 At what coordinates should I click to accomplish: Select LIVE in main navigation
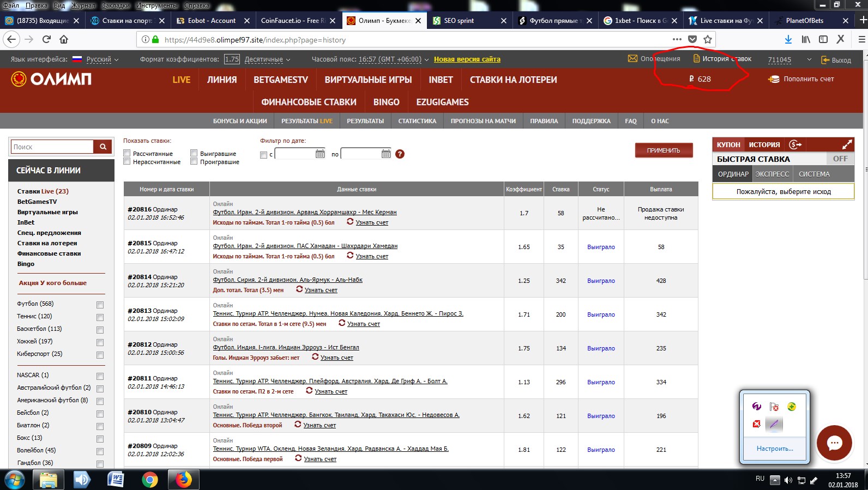pos(182,80)
